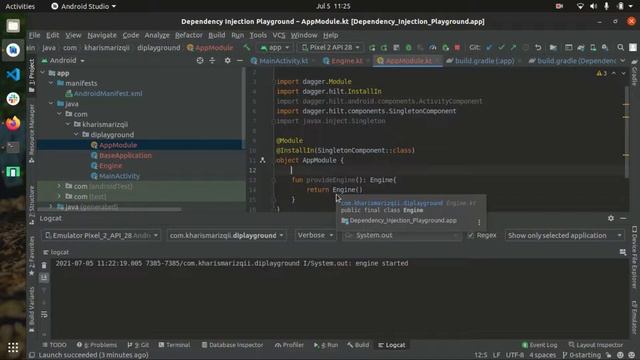
Task: Open the Refactor menu
Action: (189, 35)
